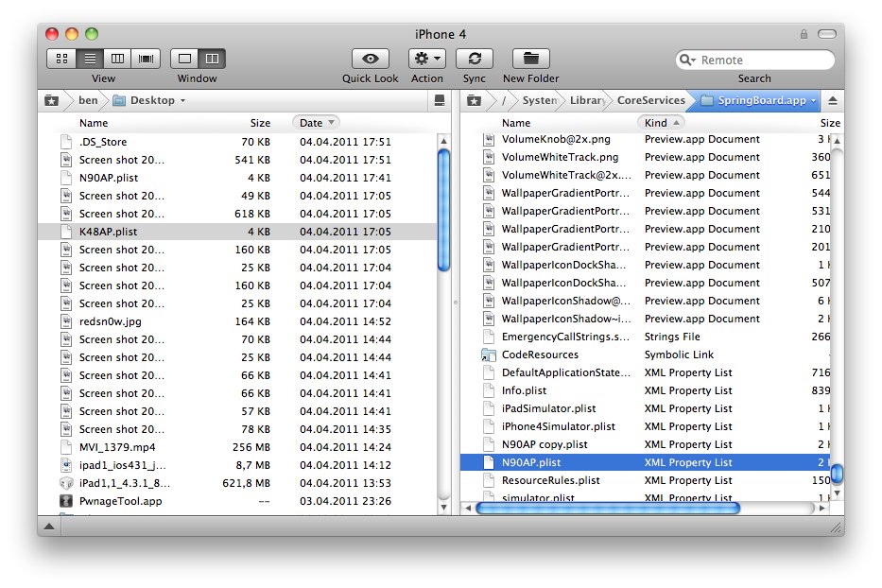
Task: Click the right pane vertical scrollbar thumb
Action: pyautogui.click(x=837, y=474)
